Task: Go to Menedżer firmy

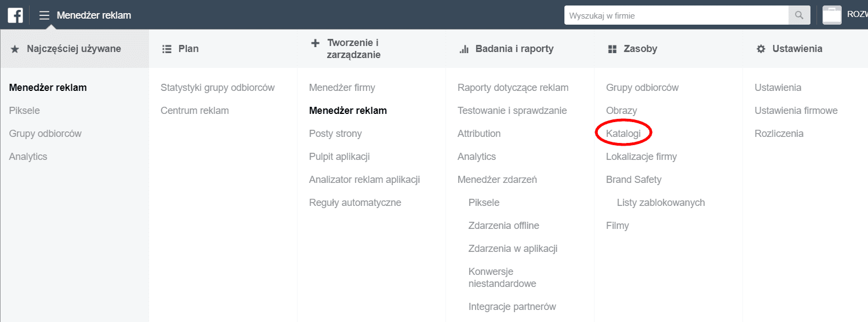Action: click(341, 87)
